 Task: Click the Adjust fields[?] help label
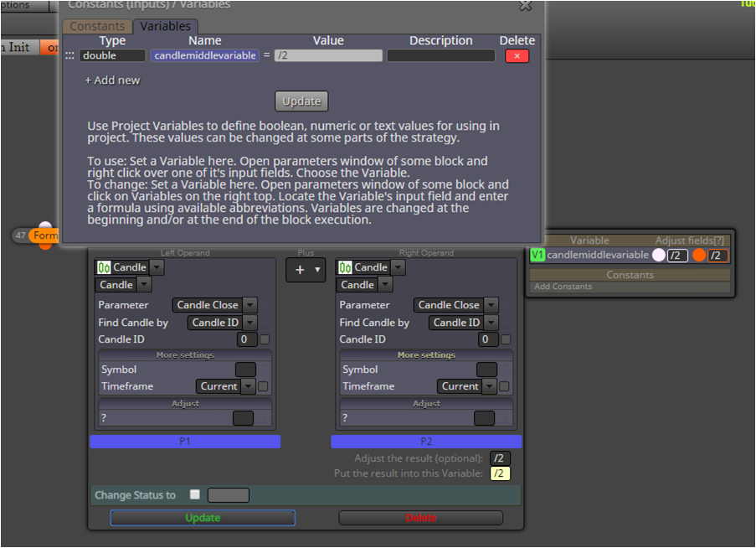tap(690, 240)
